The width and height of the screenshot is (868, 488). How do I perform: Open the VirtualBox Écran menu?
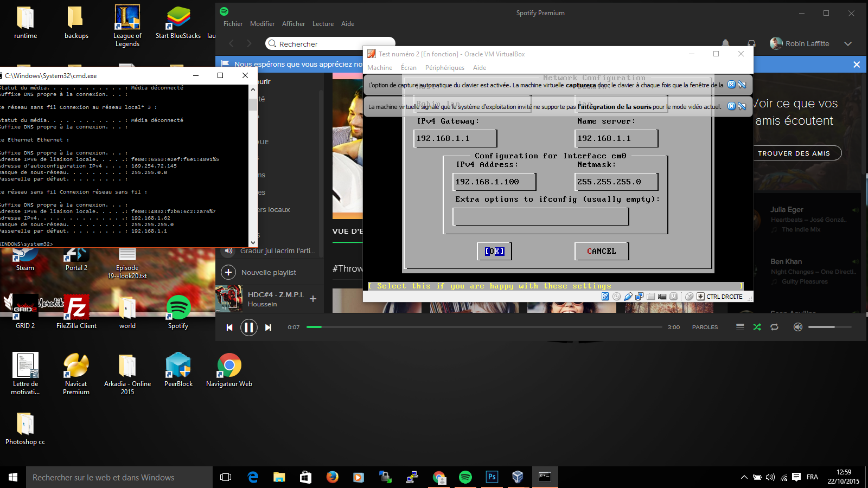[409, 68]
